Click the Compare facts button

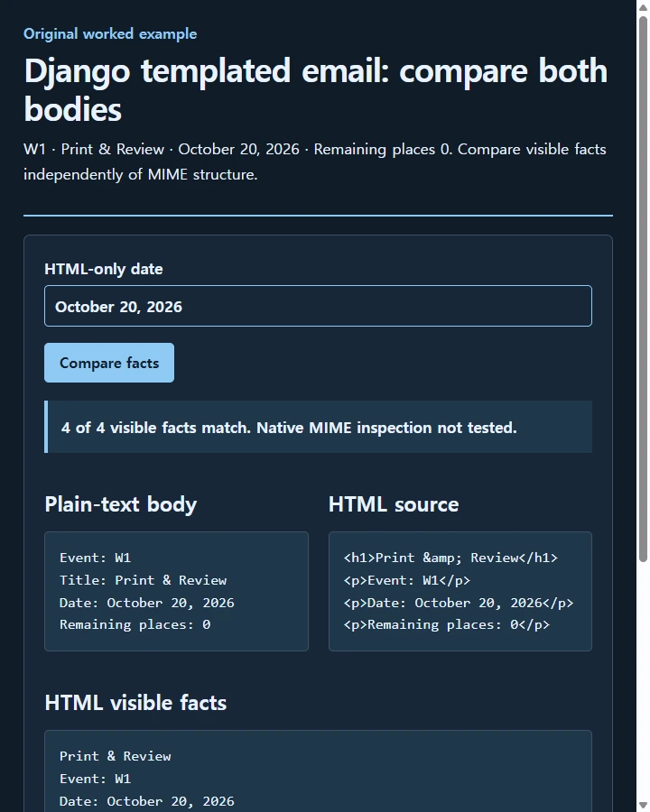click(109, 363)
